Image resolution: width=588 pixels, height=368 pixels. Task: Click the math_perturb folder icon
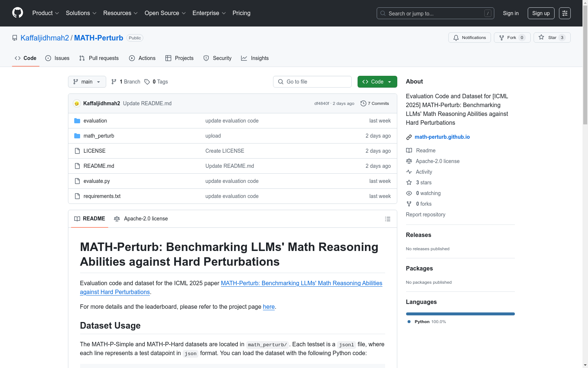(77, 136)
